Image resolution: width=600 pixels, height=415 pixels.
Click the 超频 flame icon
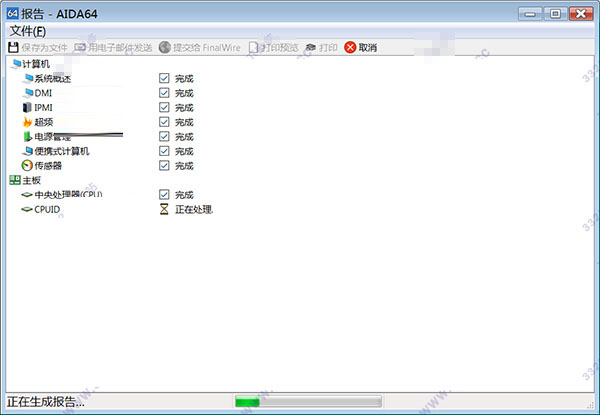click(x=27, y=122)
